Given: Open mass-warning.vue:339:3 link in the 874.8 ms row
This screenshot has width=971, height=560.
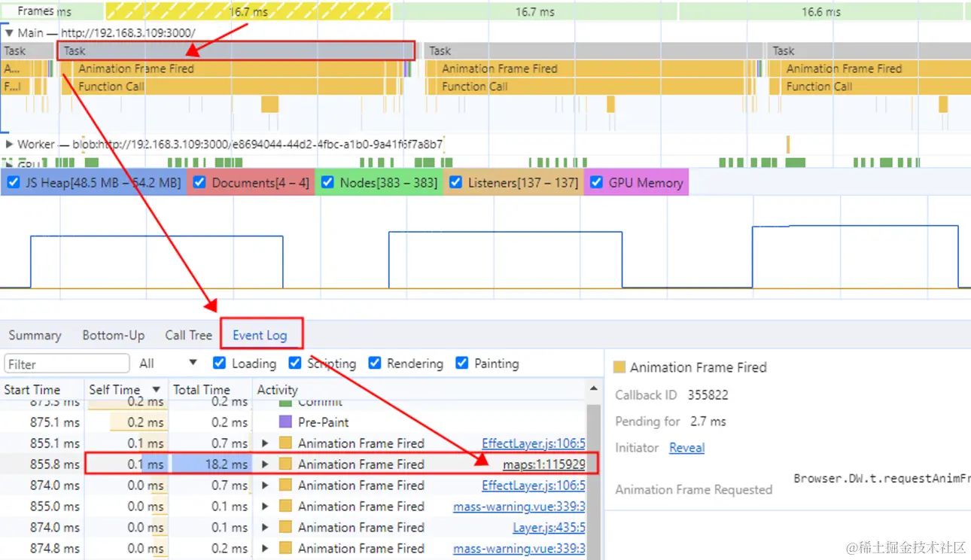Looking at the screenshot, I should (x=519, y=549).
